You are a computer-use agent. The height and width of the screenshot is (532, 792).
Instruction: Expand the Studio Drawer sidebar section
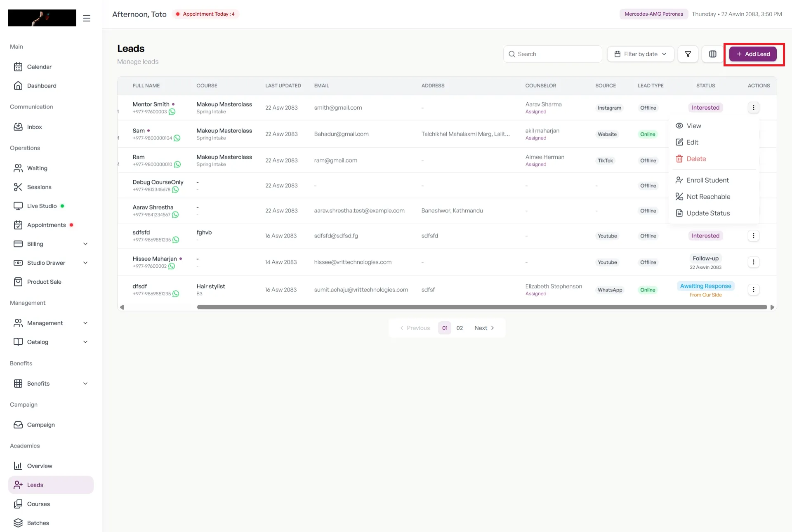(x=51, y=263)
